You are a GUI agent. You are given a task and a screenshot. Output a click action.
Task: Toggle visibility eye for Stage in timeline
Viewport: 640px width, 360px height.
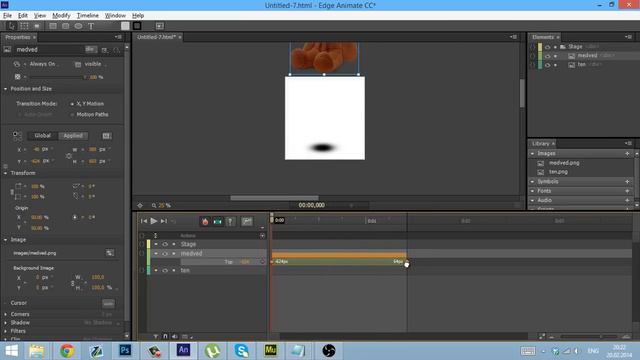(165, 244)
